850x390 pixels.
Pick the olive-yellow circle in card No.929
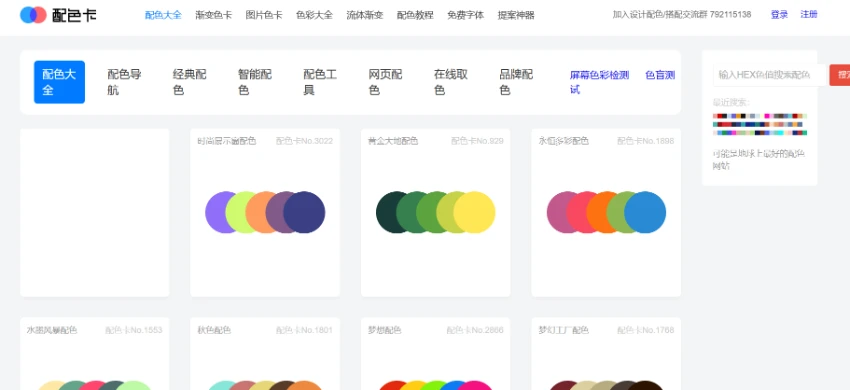point(445,212)
